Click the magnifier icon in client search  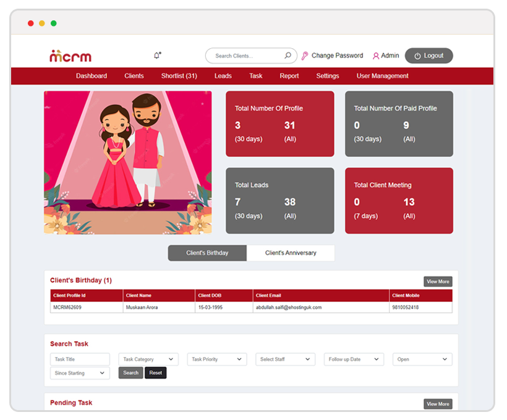[x=288, y=56]
